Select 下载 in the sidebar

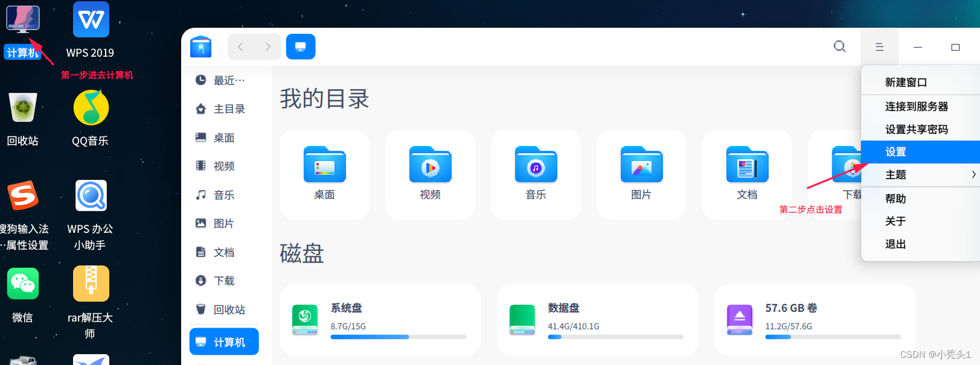point(224,281)
